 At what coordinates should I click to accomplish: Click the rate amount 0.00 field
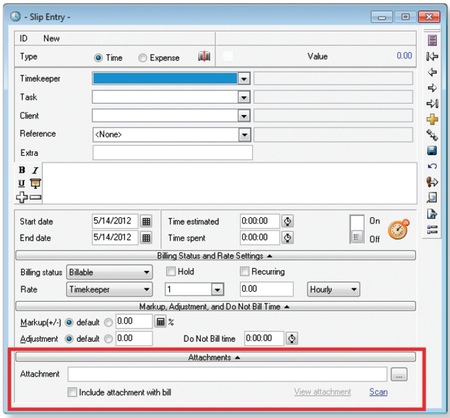pyautogui.click(x=267, y=289)
